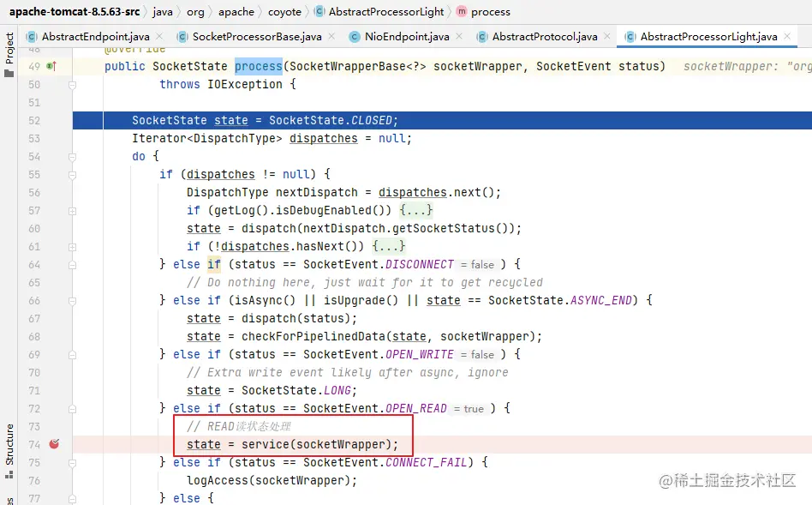Close the AbstractProcessorLight.java tab
The width and height of the screenshot is (812, 505).
(x=787, y=36)
